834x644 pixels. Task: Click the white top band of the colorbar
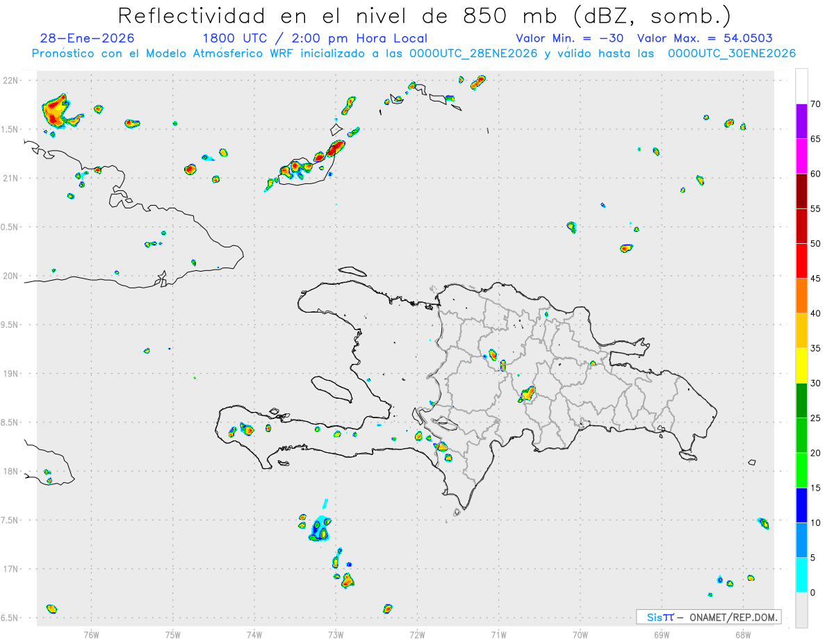801,87
